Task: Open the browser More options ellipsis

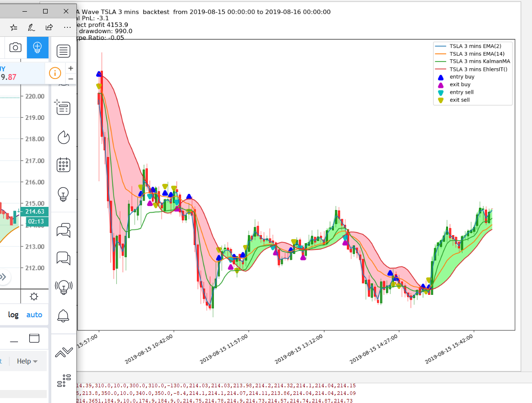Action: point(67,27)
